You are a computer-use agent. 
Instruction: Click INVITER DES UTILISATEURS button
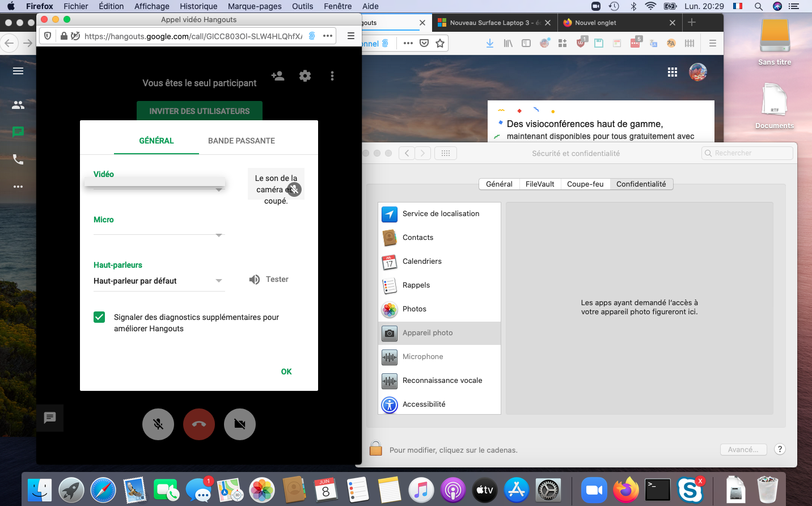click(x=200, y=111)
